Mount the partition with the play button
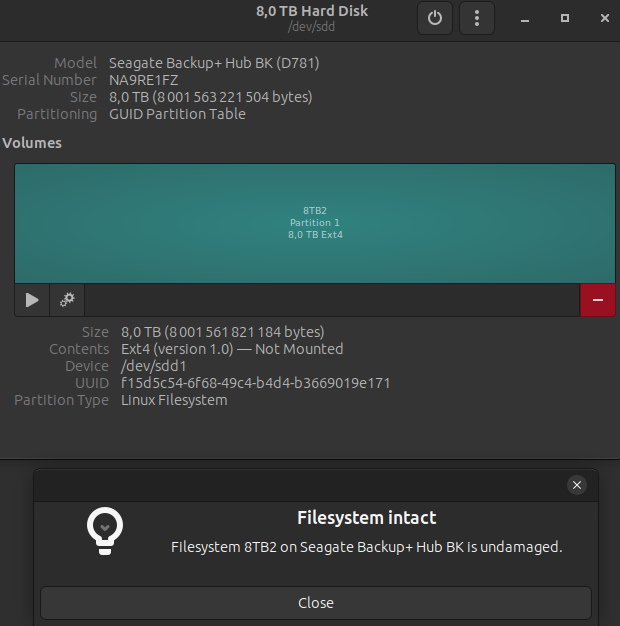The width and height of the screenshot is (620, 626). click(32, 299)
